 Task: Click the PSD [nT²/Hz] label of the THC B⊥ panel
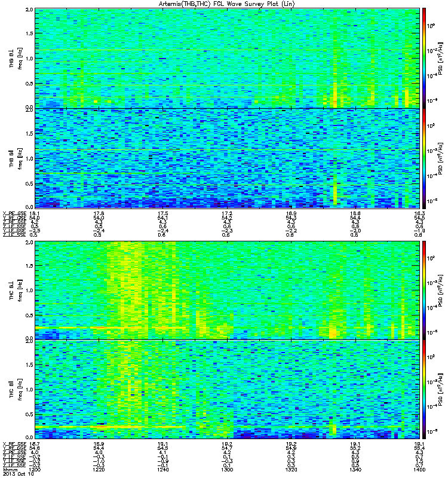coord(440,290)
